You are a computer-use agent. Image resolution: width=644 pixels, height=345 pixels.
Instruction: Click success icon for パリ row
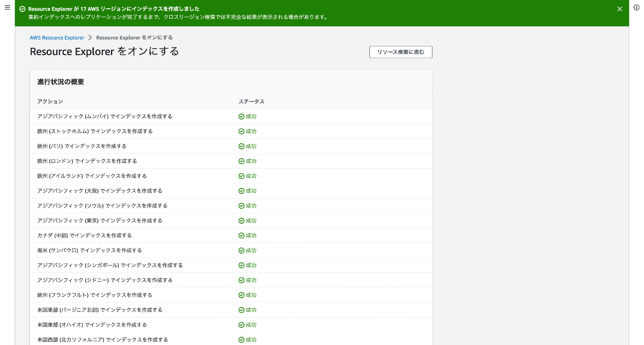coord(241,146)
